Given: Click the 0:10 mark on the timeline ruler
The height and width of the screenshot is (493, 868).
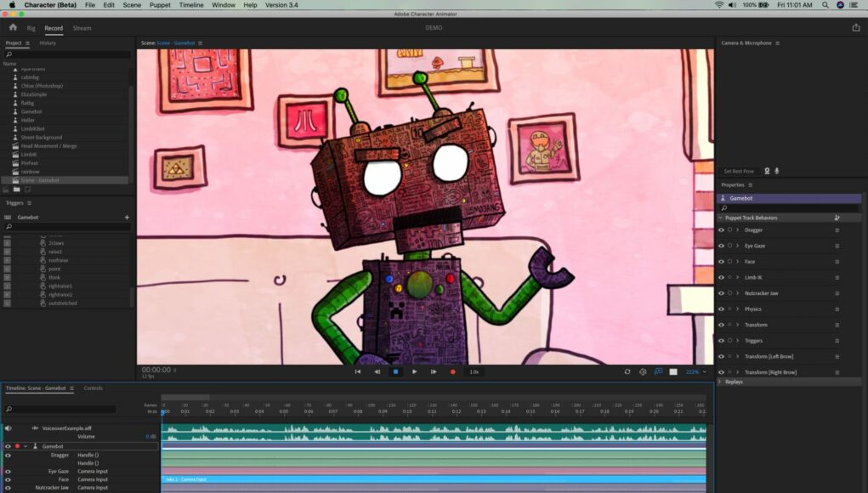Looking at the screenshot, I should (407, 411).
